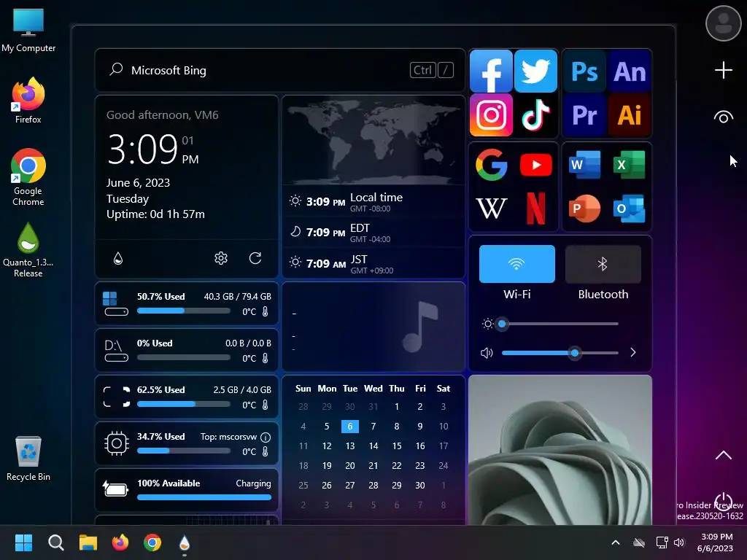The width and height of the screenshot is (747, 560).
Task: Show hidden icons in the system tray
Action: pos(616,542)
